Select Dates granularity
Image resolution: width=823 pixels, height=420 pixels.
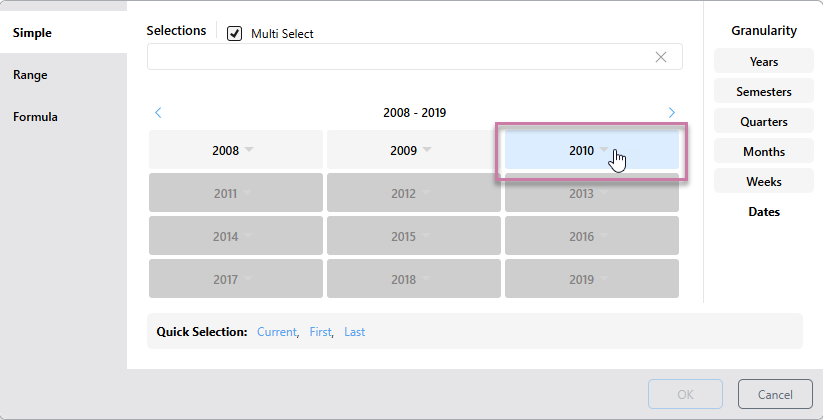764,212
